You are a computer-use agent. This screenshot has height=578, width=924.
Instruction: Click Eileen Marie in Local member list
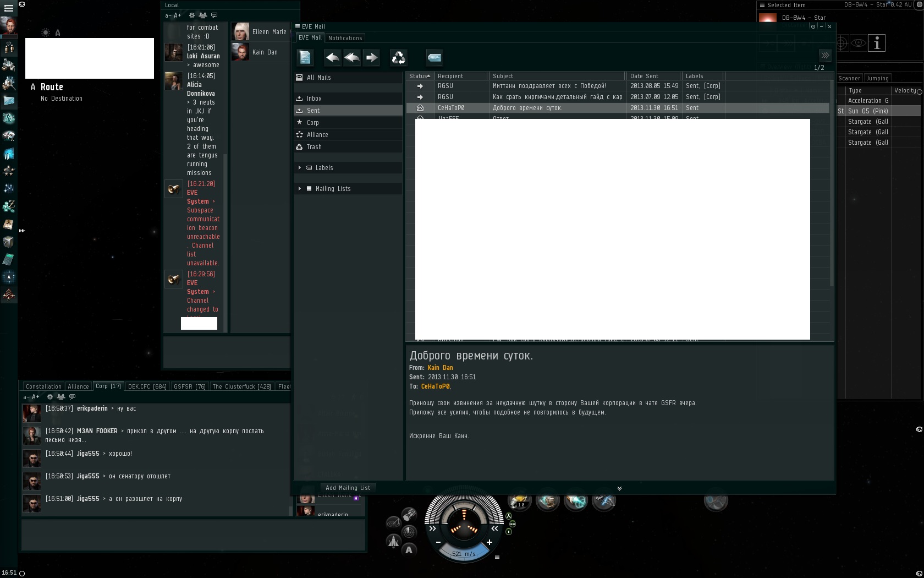260,32
